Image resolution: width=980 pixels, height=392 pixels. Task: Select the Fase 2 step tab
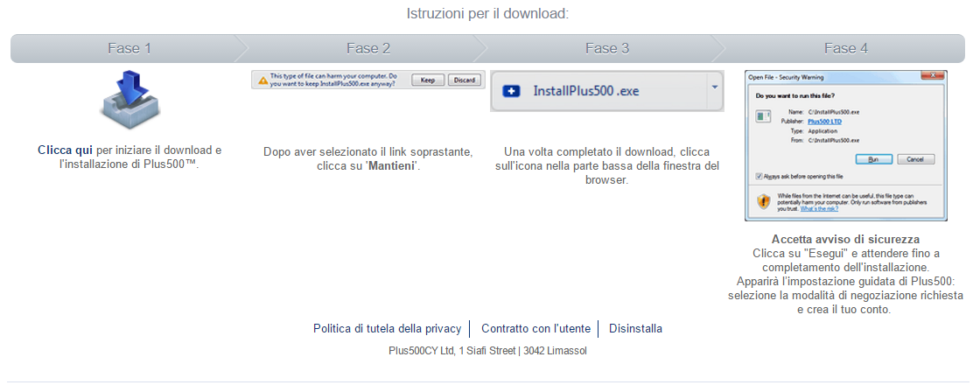pyautogui.click(x=368, y=49)
